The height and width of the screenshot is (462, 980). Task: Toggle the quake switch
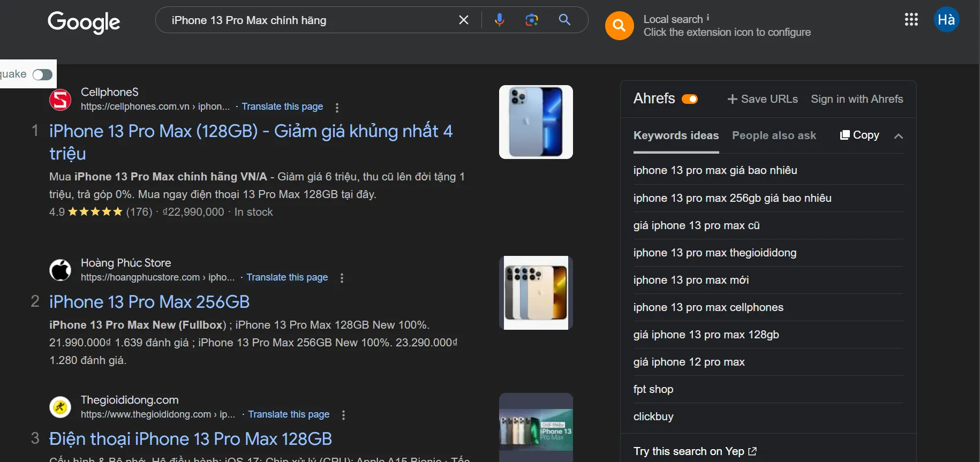42,74
